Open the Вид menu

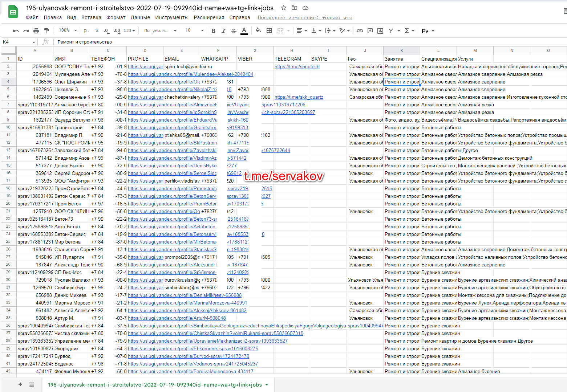tap(72, 17)
